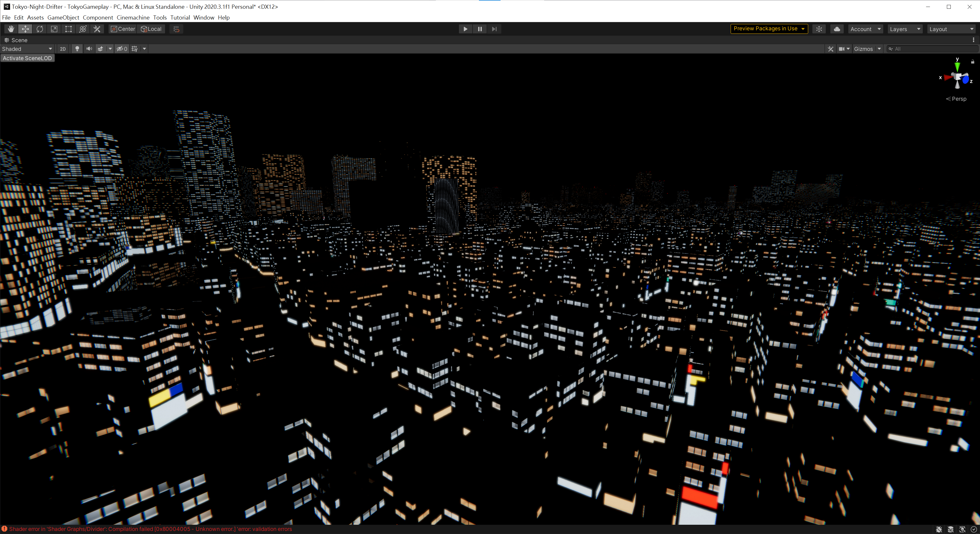This screenshot has width=980, height=534.
Task: Open the Cinemachine menu
Action: pos(133,17)
